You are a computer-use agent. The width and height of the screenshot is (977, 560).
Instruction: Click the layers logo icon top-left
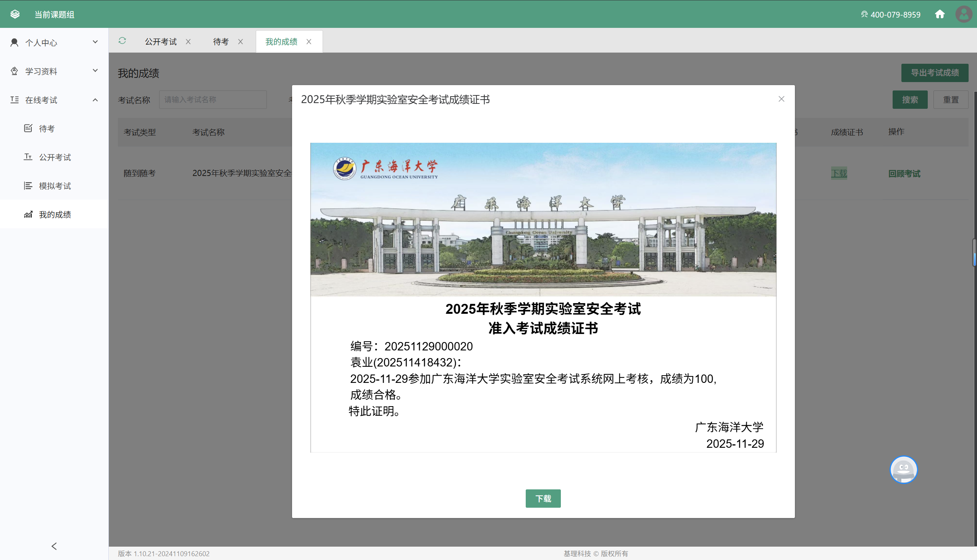(x=15, y=14)
